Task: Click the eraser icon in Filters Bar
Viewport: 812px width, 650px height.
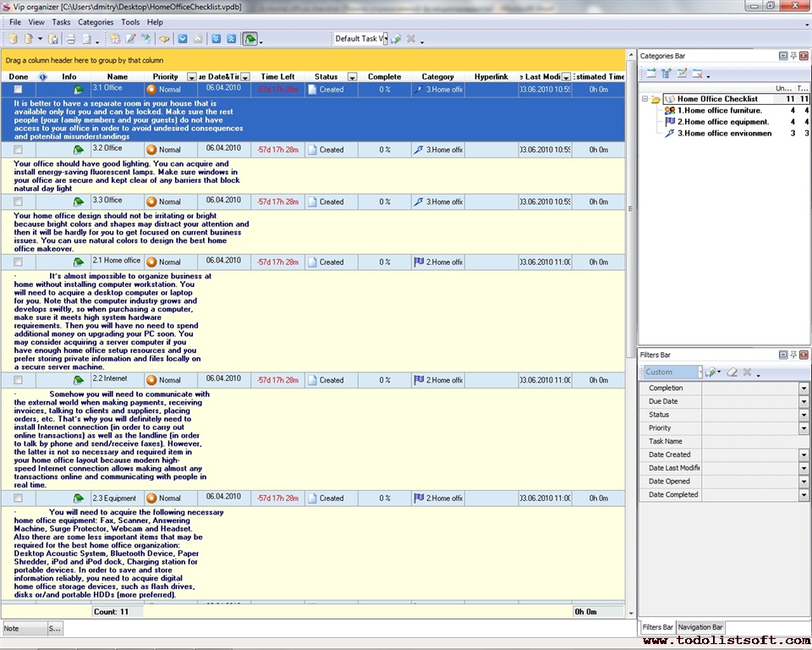Action: (732, 372)
